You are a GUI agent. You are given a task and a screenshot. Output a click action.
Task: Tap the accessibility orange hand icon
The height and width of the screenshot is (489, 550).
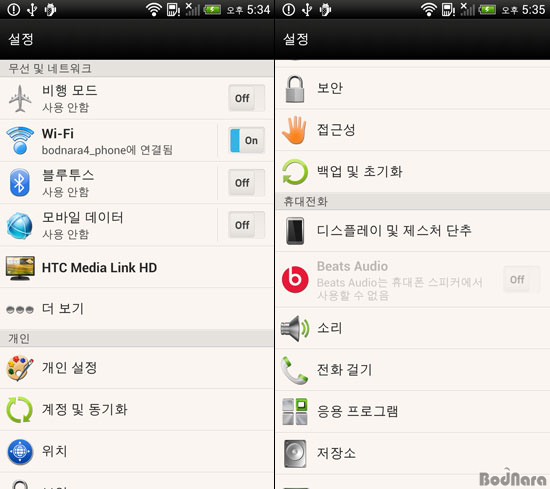coord(295,130)
